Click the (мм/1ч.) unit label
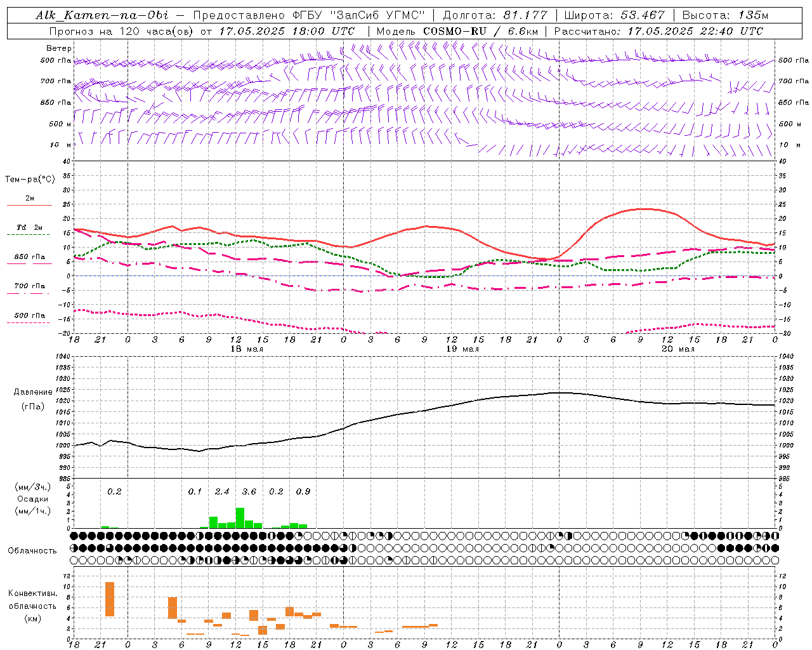This screenshot has height=650, width=812. click(x=33, y=511)
